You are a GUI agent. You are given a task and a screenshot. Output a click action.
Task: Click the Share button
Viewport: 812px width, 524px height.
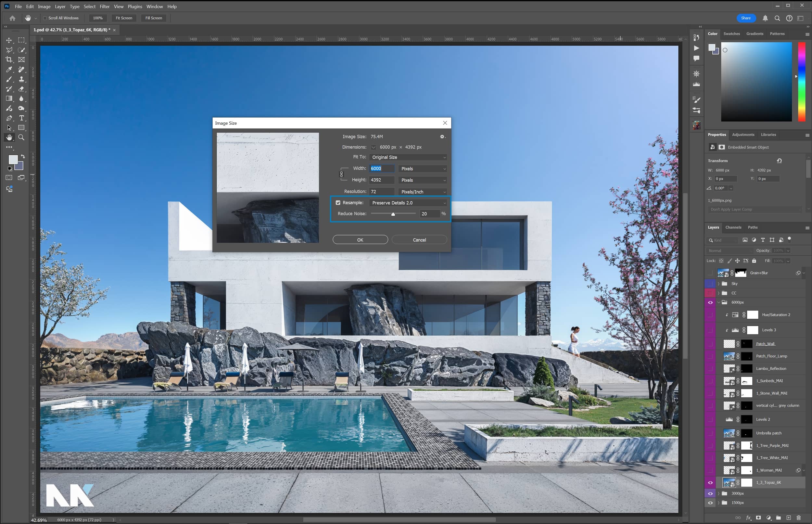746,18
